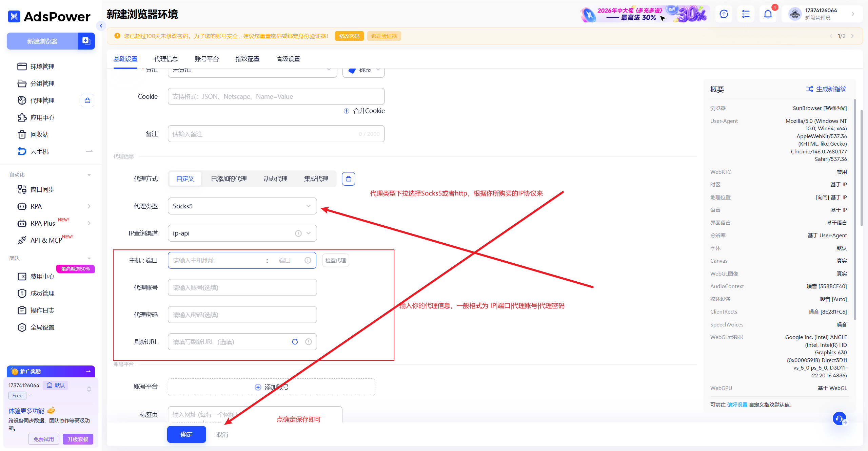Click into the 代理账号 input field

point(242,287)
